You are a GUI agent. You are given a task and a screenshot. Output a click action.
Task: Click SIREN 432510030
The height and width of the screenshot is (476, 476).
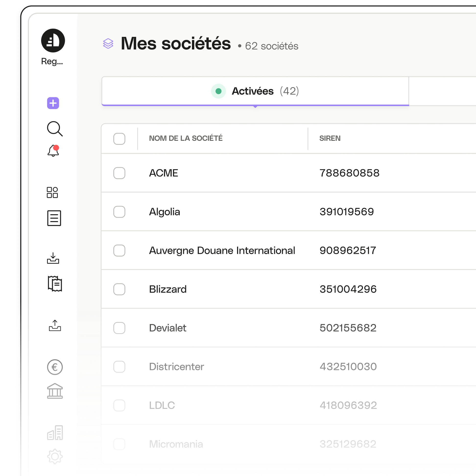(x=348, y=367)
